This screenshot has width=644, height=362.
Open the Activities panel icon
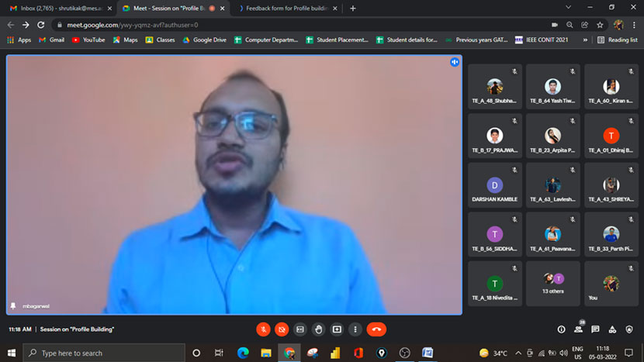612,329
